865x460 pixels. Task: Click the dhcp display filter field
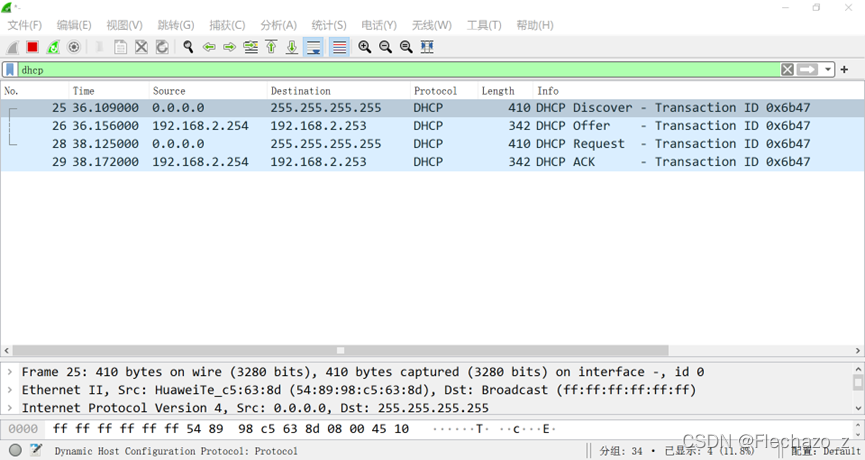click(398, 70)
